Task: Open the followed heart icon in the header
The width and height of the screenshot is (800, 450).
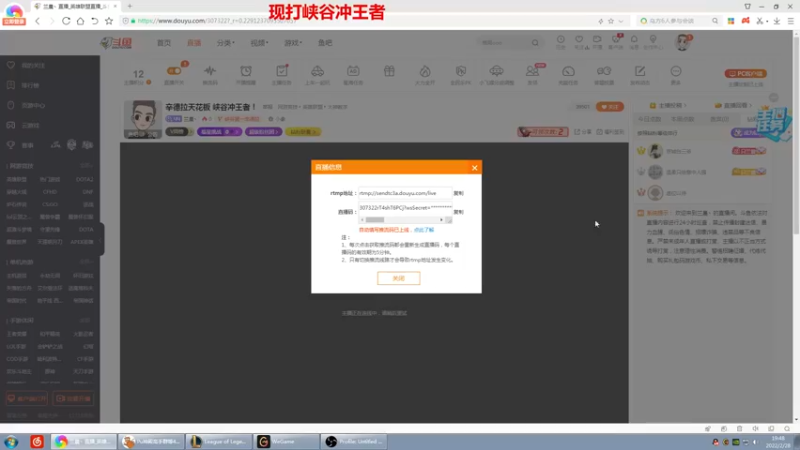Action: tap(579, 39)
